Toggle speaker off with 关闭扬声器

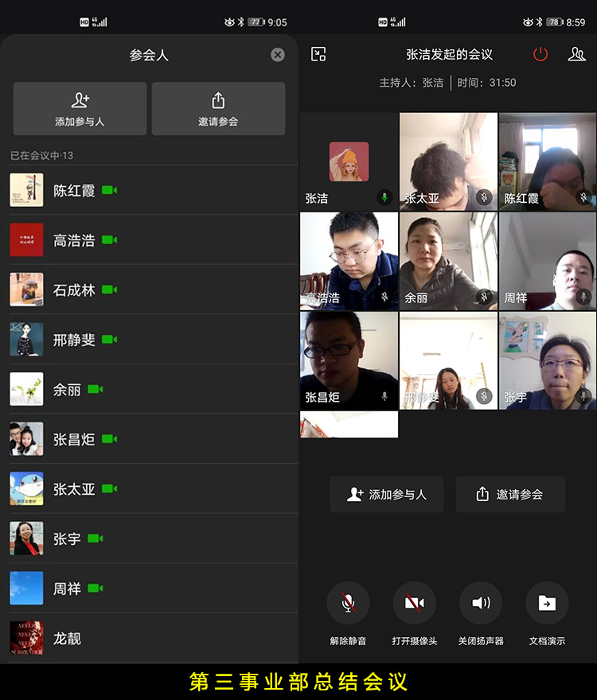[481, 604]
